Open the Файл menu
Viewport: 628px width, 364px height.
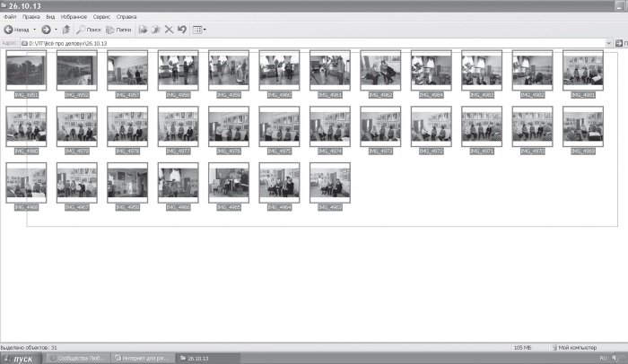tap(10, 17)
